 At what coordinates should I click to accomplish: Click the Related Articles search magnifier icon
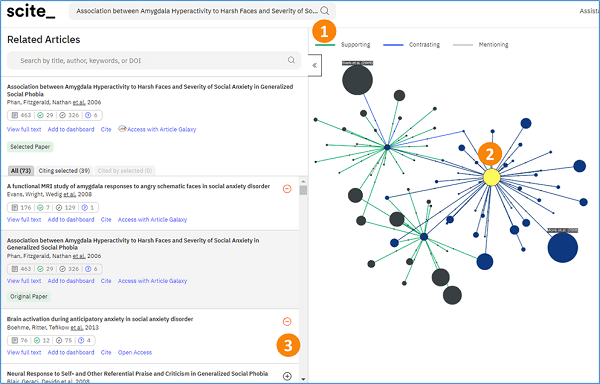291,60
